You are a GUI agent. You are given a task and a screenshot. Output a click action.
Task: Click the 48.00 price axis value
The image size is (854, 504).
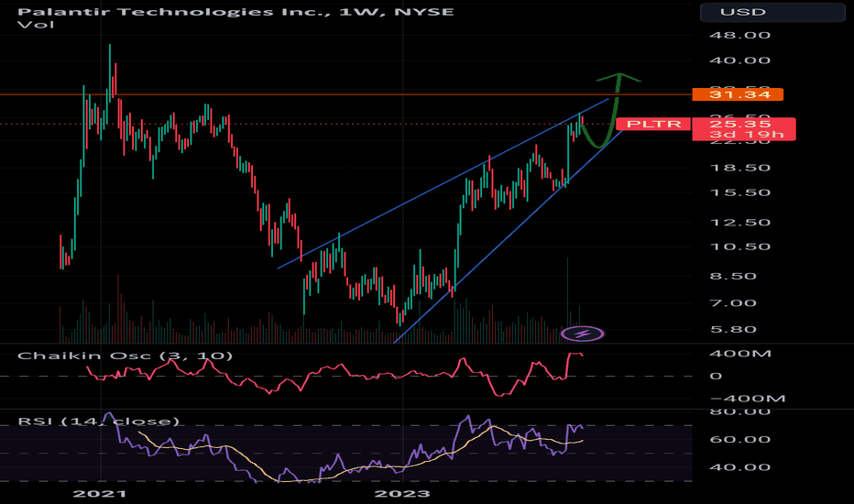(x=739, y=35)
